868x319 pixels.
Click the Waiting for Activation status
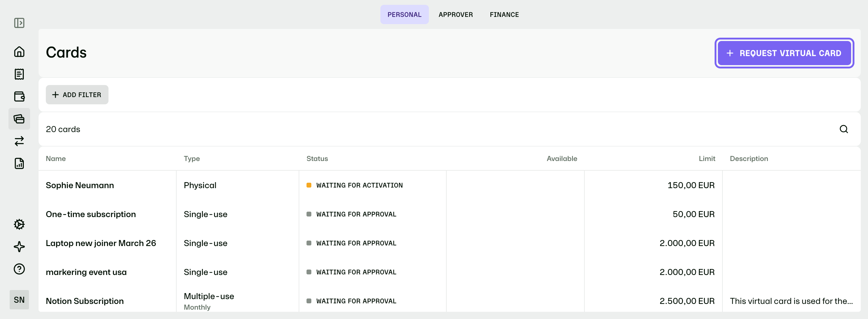354,185
